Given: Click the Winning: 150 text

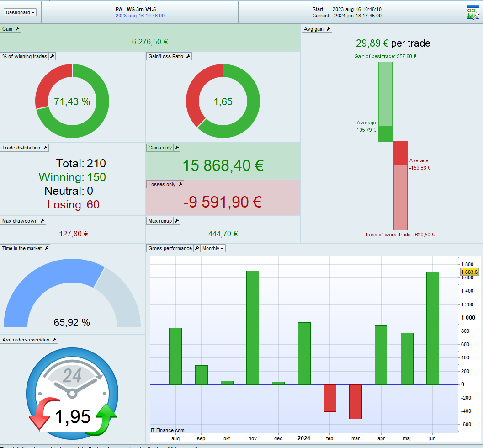Looking at the screenshot, I should (x=72, y=177).
